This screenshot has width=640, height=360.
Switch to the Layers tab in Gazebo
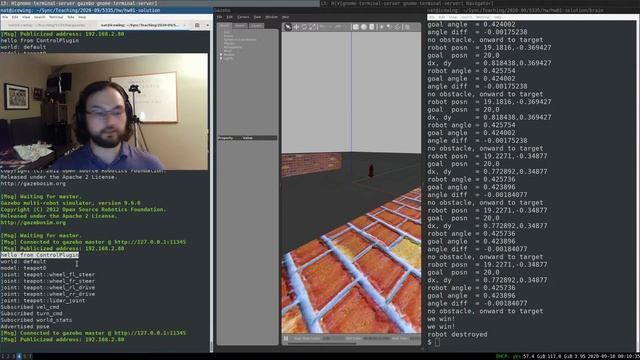coord(256,25)
